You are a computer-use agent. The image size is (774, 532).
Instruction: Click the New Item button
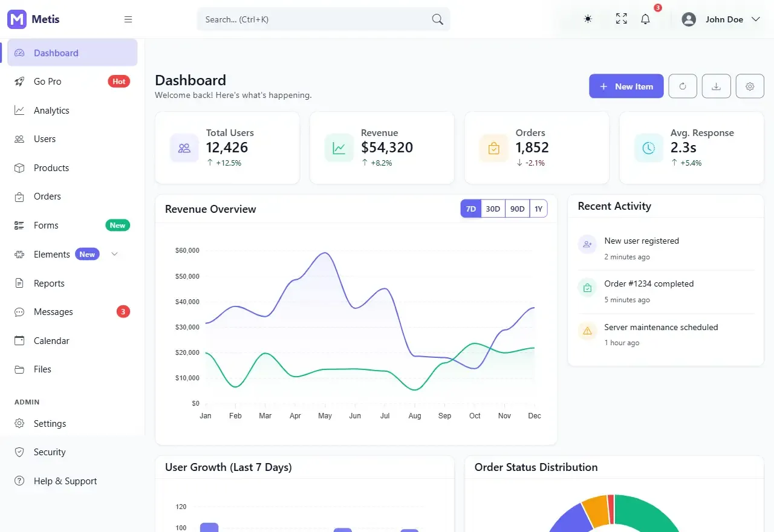(626, 86)
